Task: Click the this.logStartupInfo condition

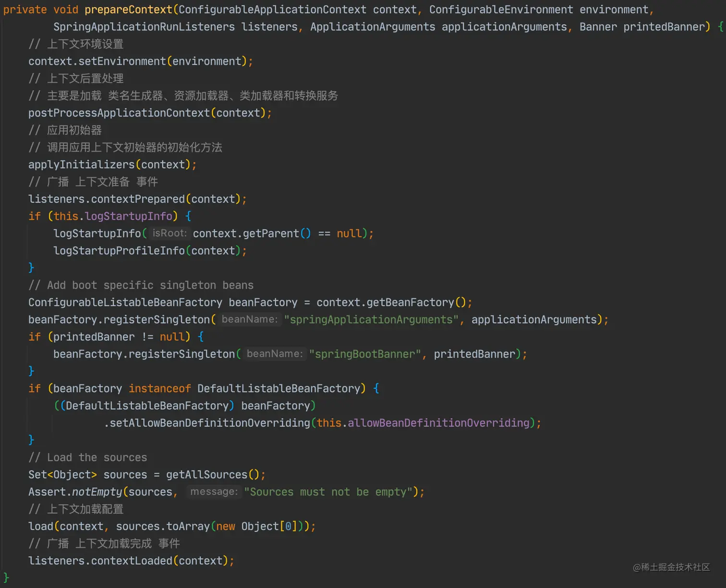Action: (x=113, y=216)
